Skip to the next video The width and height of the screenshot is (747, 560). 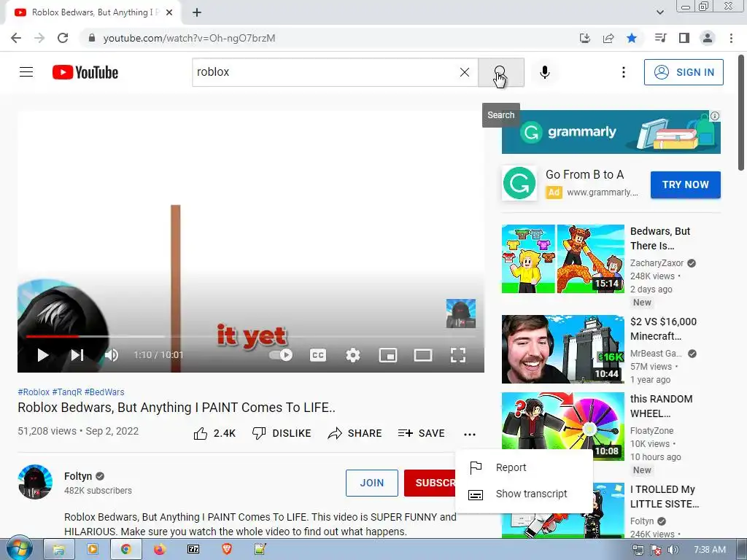pos(77,355)
